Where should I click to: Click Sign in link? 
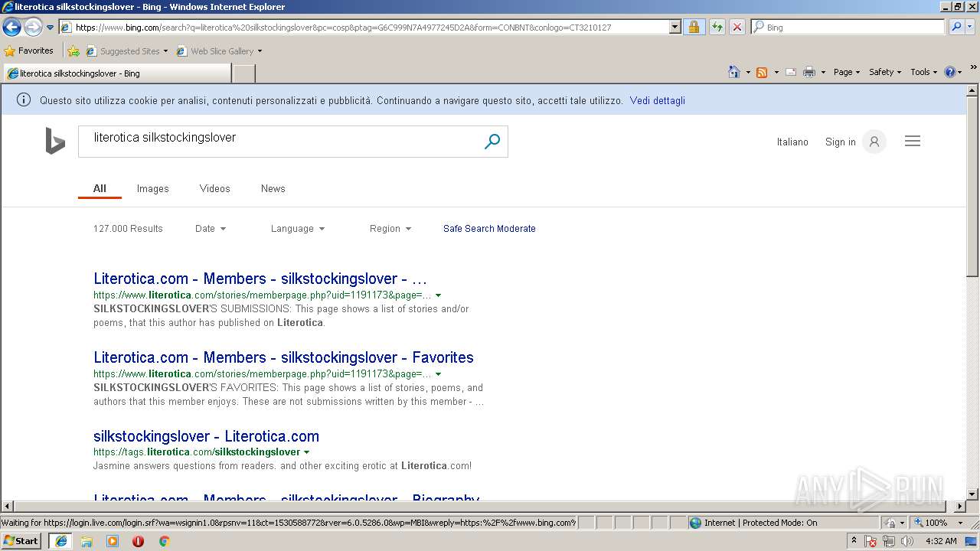click(x=841, y=142)
